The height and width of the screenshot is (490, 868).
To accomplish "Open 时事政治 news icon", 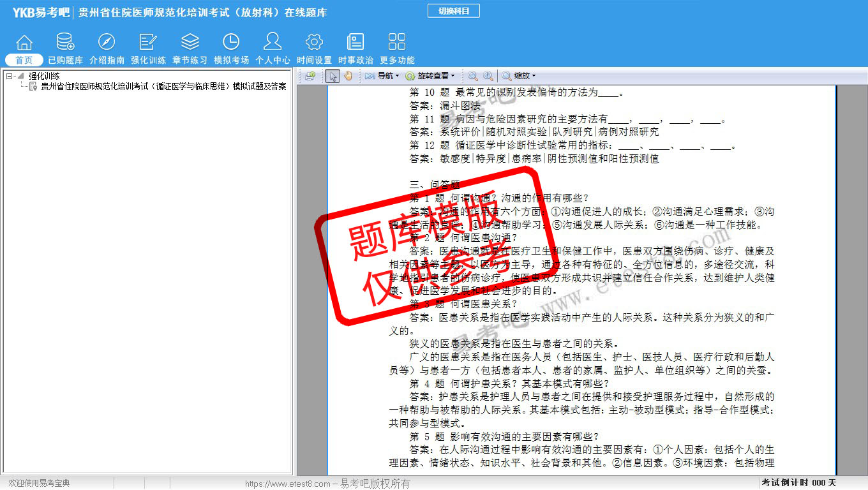I will point(355,42).
